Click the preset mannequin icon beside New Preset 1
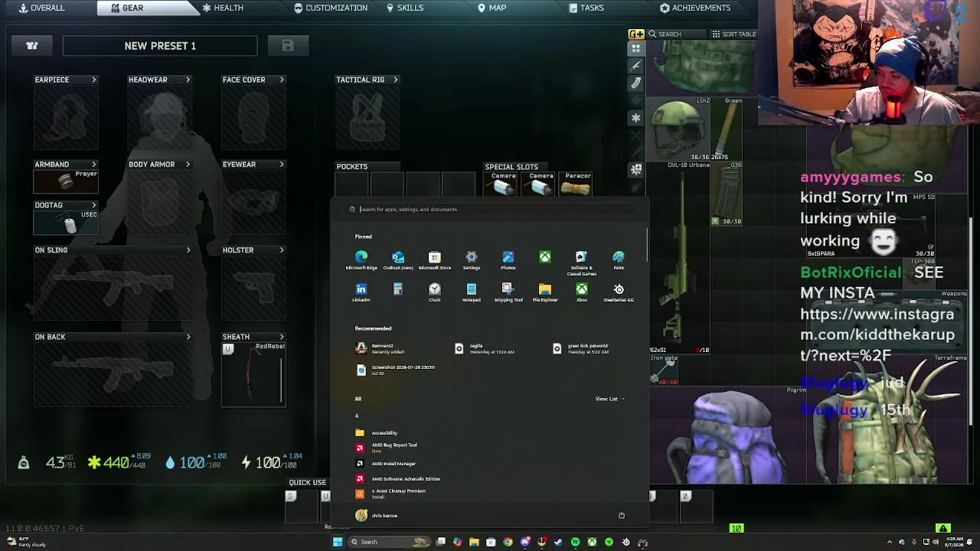 pos(32,46)
